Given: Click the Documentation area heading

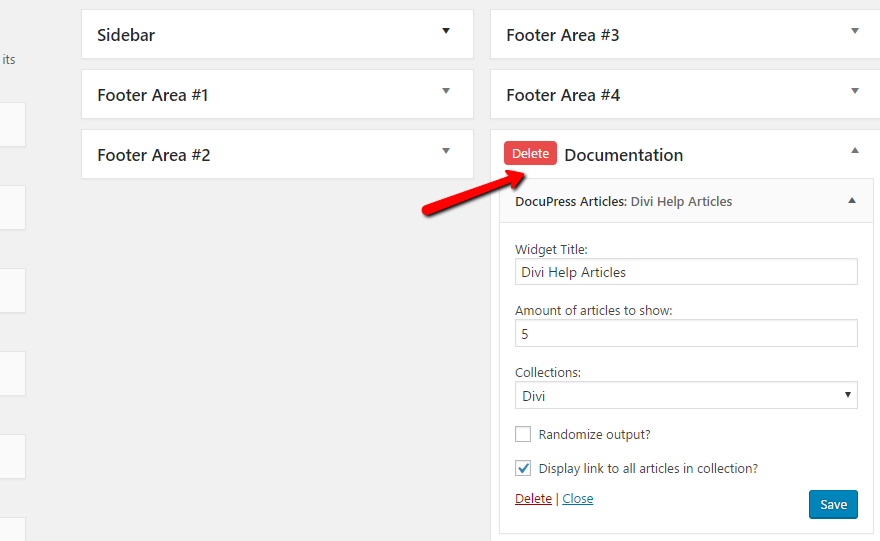Looking at the screenshot, I should (624, 155).
